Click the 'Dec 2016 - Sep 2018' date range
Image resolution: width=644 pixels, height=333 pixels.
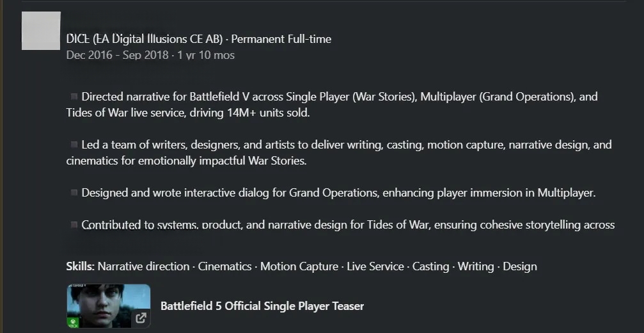coord(117,55)
